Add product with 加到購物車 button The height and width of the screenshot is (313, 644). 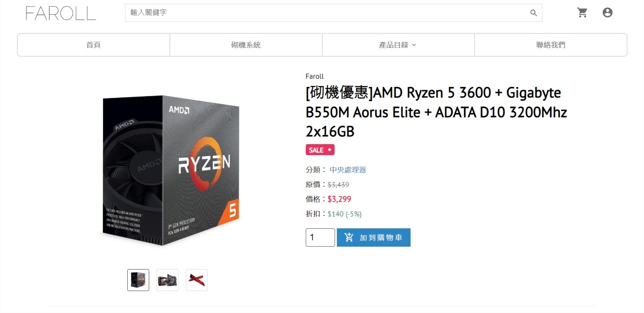tap(373, 237)
